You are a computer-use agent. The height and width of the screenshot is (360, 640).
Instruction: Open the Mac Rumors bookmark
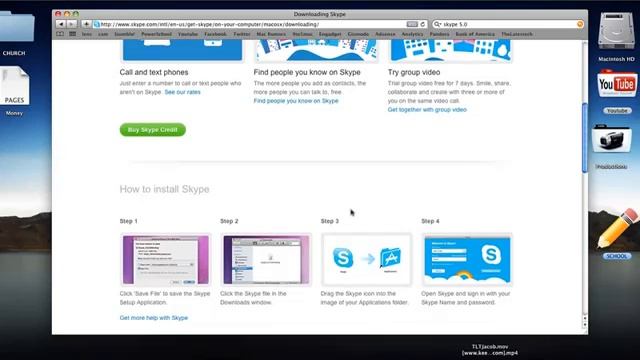click(271, 34)
